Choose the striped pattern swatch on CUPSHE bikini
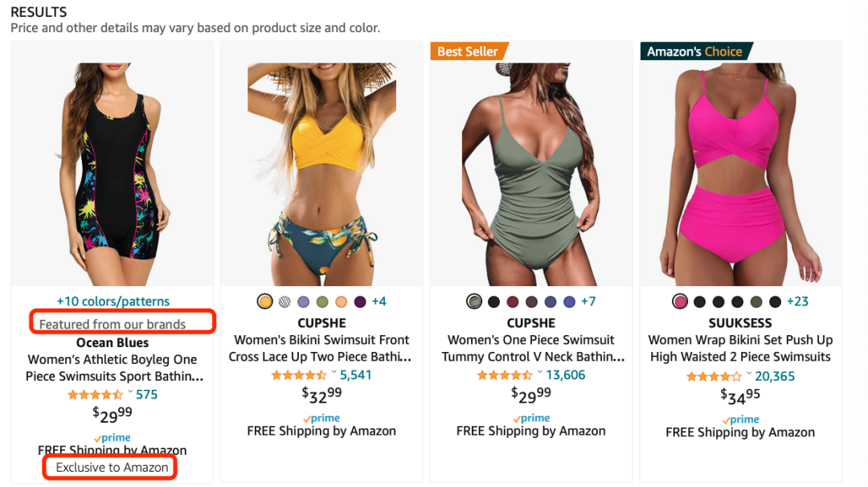The image size is (868, 487). click(285, 302)
